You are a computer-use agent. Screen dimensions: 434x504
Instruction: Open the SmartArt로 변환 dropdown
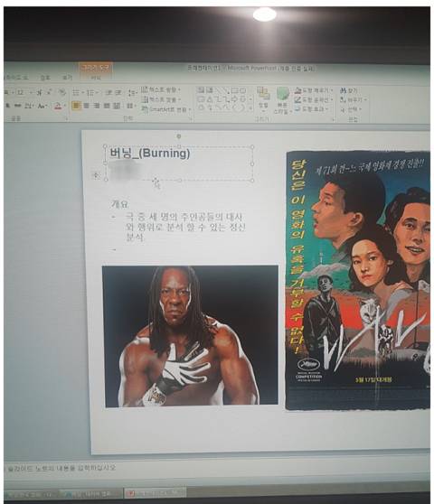[x=166, y=109]
